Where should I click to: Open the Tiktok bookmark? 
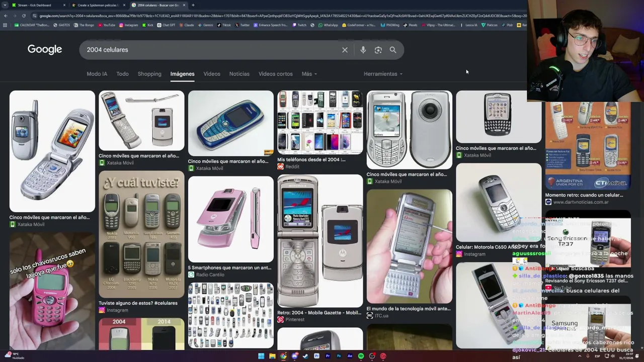[x=224, y=25]
